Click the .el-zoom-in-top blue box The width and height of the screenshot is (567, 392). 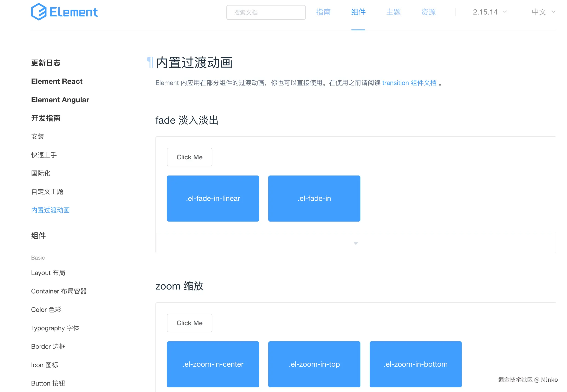[314, 364]
